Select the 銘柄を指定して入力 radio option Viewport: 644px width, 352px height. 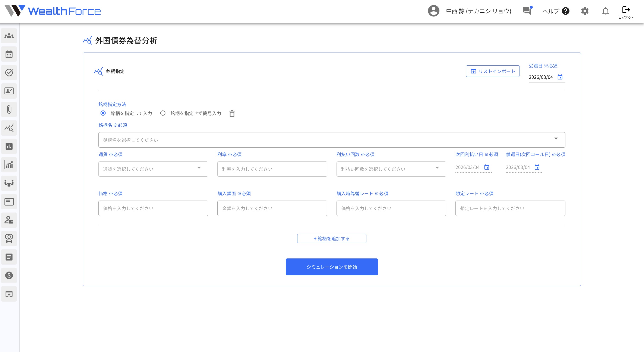103,113
